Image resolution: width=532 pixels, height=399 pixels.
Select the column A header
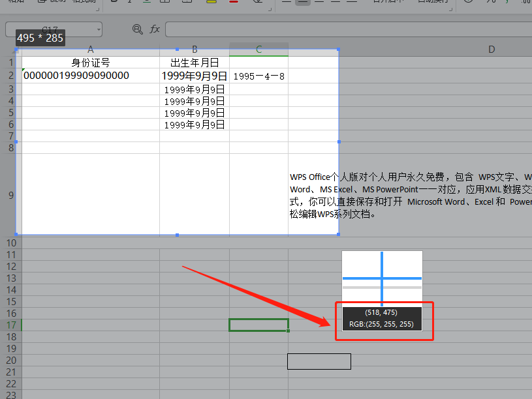coord(90,50)
